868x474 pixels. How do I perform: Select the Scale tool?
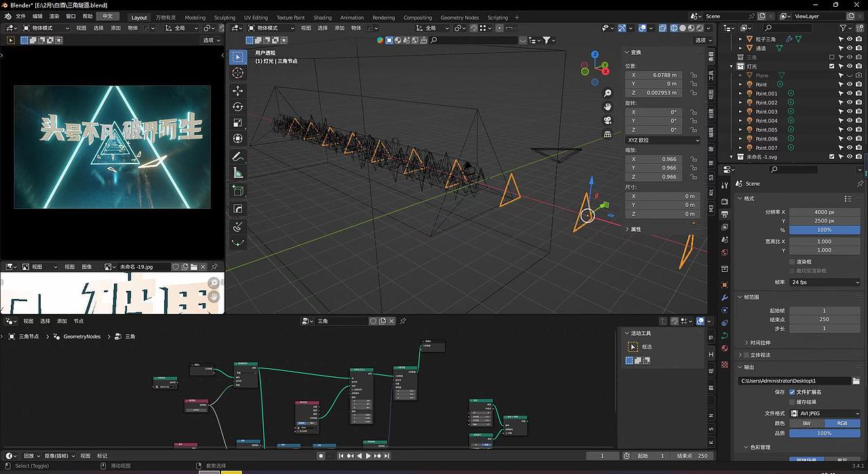click(238, 123)
